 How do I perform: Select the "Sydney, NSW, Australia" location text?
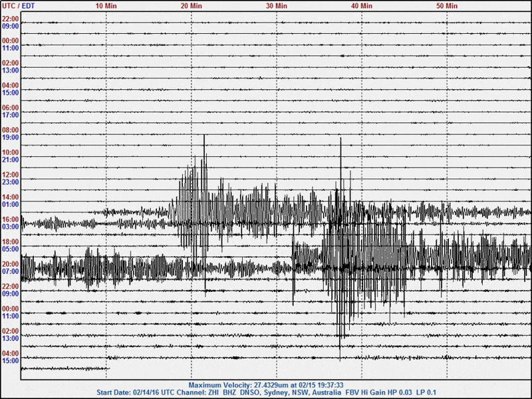pyautogui.click(x=303, y=392)
